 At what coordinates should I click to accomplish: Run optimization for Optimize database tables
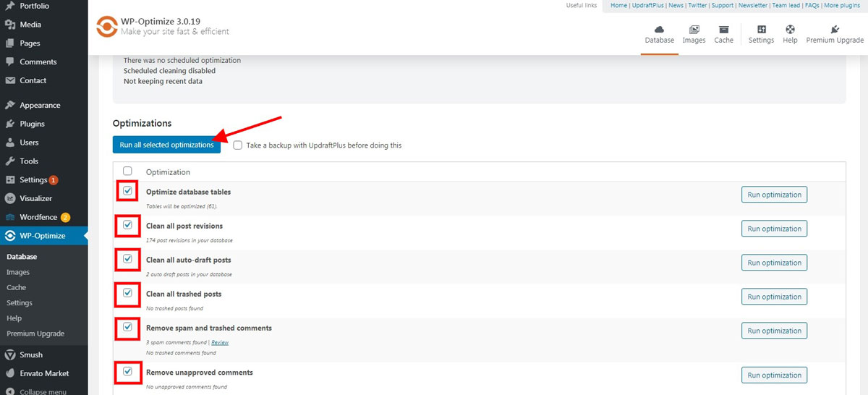point(774,195)
